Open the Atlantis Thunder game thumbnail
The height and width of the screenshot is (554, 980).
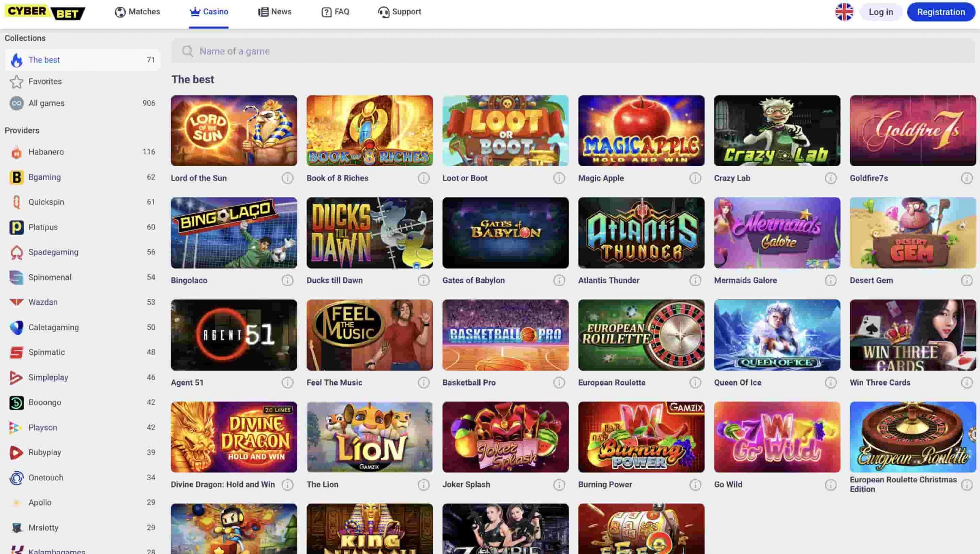tap(641, 233)
